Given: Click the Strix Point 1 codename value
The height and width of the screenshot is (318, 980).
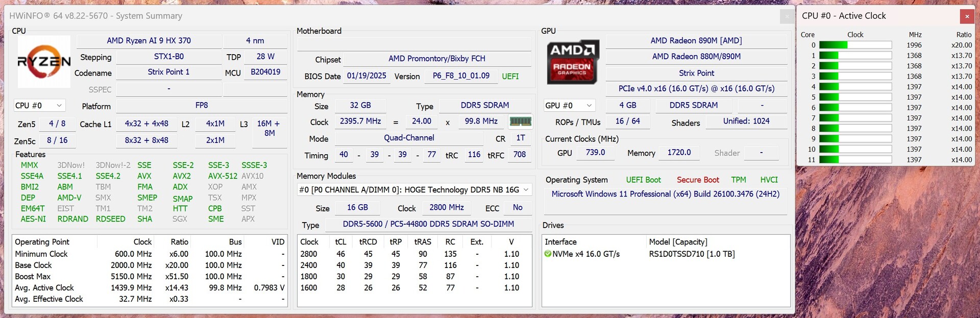Looking at the screenshot, I should click(169, 72).
